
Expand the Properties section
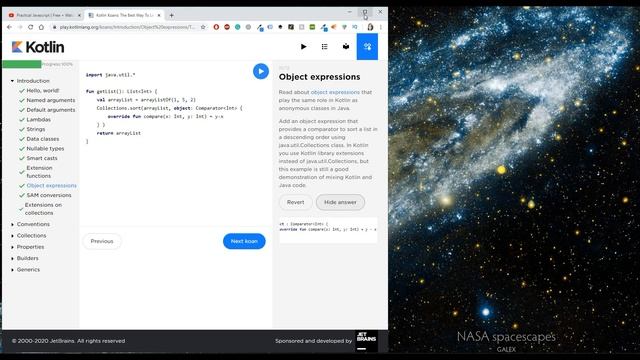(x=12, y=247)
